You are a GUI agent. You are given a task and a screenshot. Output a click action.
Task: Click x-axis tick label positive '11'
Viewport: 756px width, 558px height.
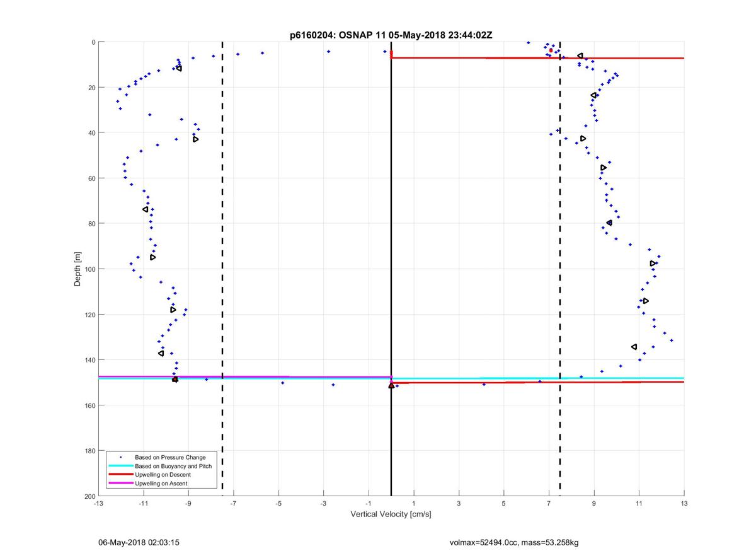pyautogui.click(x=639, y=504)
